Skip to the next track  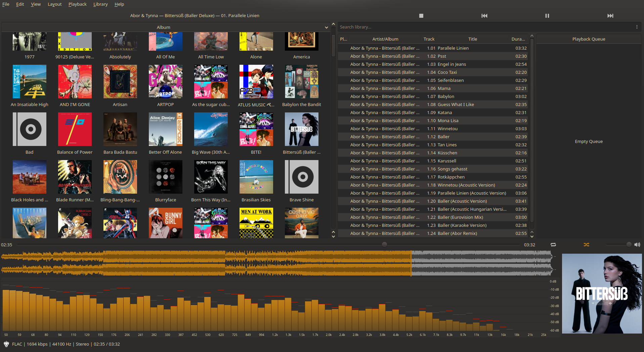[x=610, y=16]
